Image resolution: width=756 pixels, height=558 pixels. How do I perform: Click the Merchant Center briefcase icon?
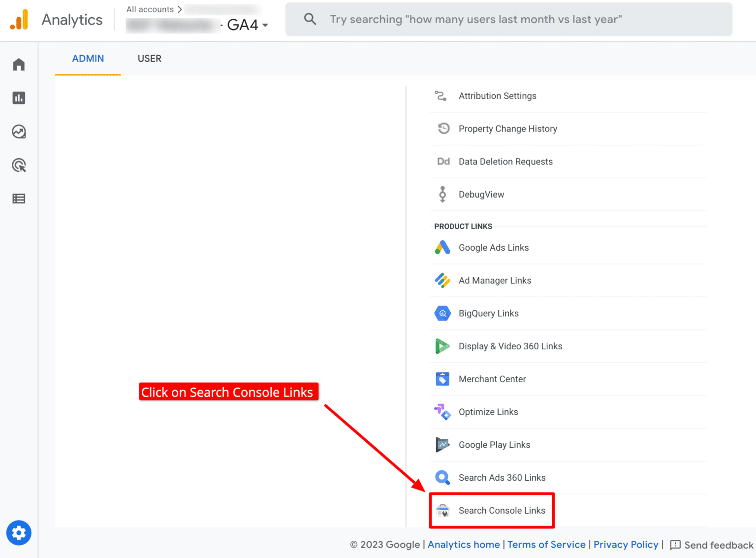tap(442, 379)
